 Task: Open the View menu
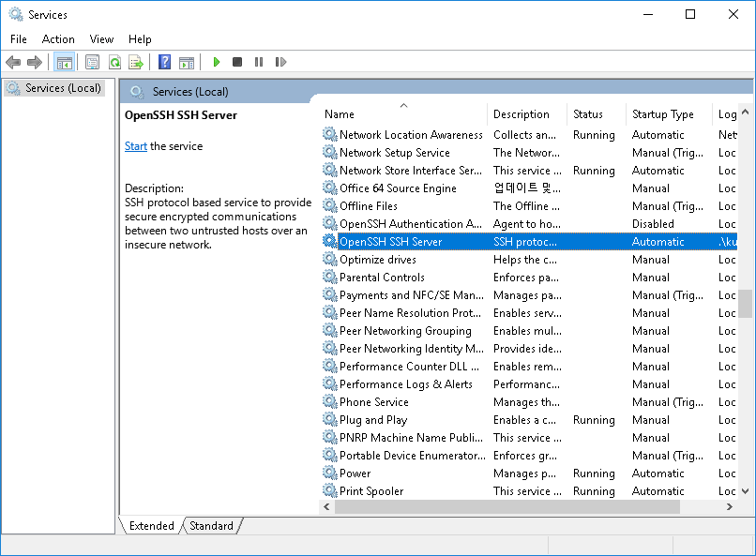(x=101, y=39)
